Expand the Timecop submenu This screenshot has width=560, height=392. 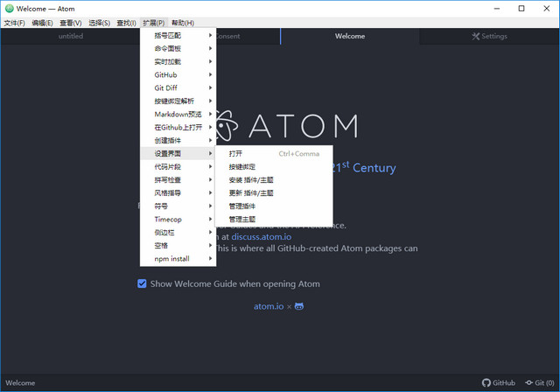[x=178, y=220]
